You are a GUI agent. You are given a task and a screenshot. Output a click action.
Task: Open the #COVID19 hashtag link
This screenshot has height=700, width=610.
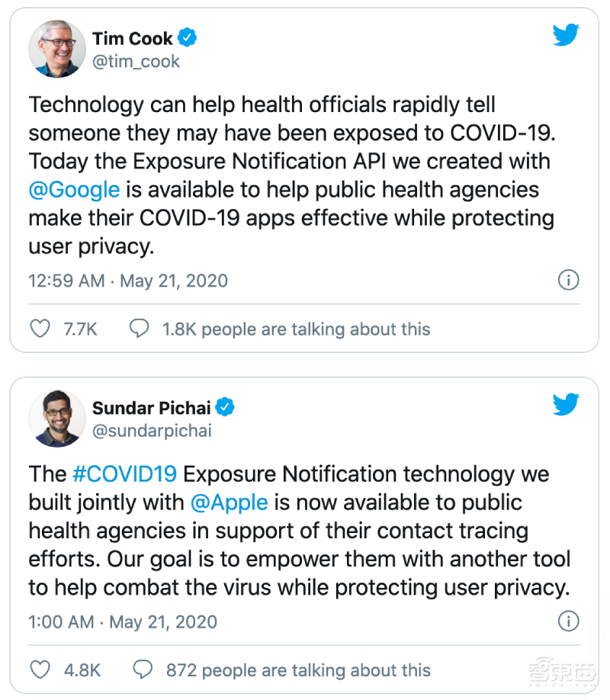click(125, 474)
